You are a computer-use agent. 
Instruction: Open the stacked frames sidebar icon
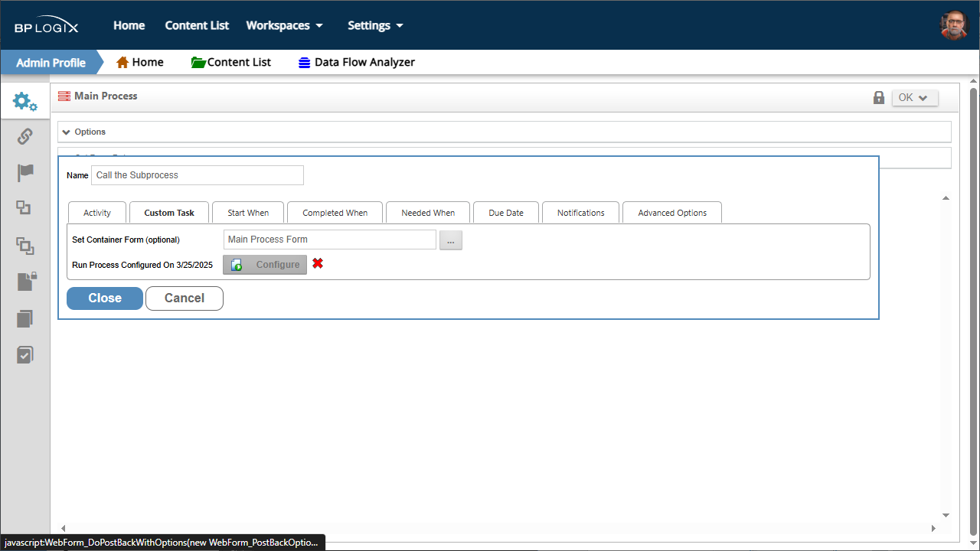pos(25,245)
